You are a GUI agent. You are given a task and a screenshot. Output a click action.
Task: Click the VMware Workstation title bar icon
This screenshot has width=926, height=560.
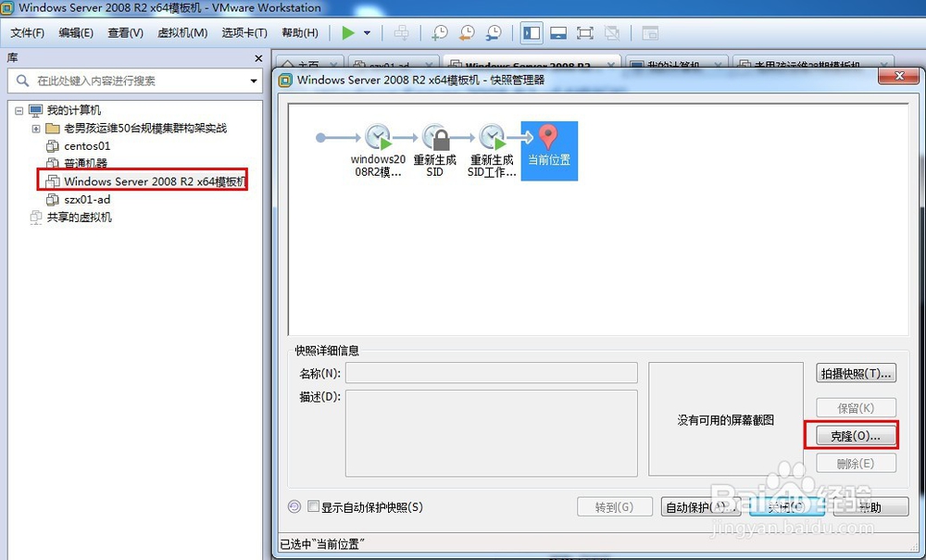[7, 7]
